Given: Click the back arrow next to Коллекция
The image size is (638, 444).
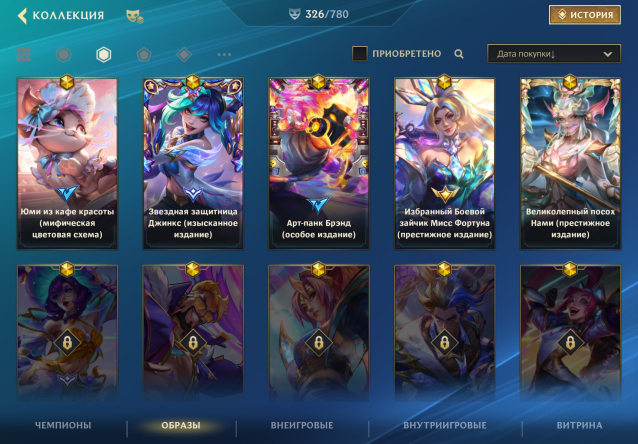Looking at the screenshot, I should (22, 15).
